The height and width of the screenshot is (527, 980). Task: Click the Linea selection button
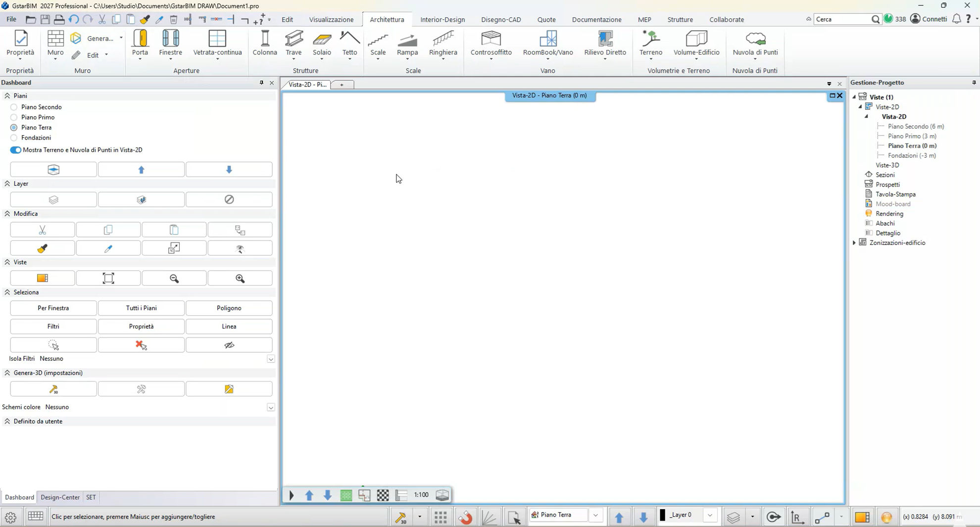[x=229, y=327]
